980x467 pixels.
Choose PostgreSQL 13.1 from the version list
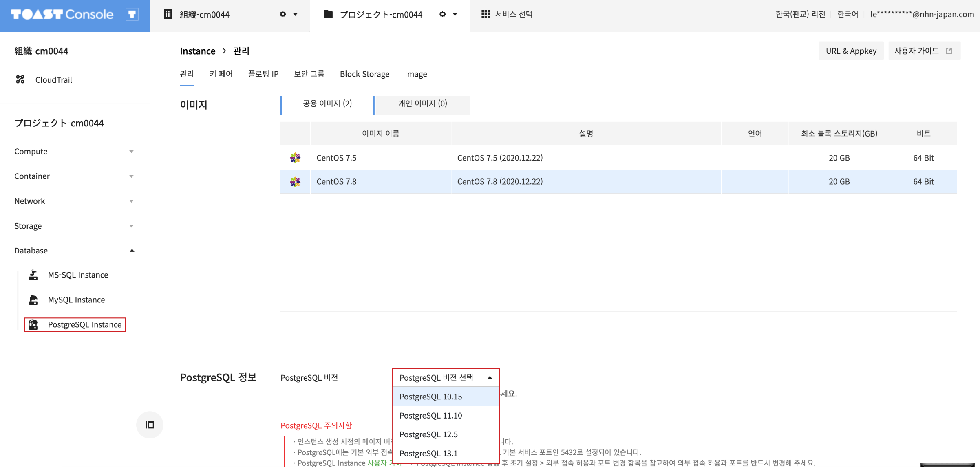(x=446, y=453)
